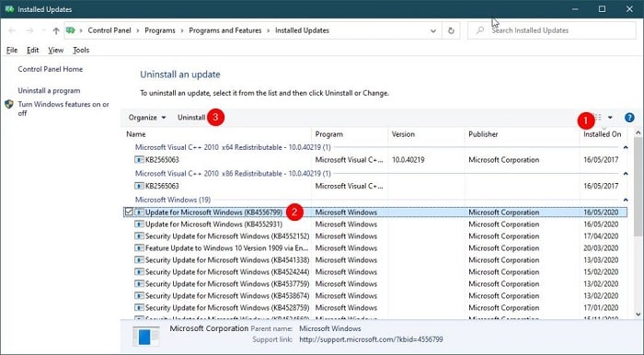Viewport: 644px width, 355px height.
Task: Open the Tools menu
Action: coord(81,50)
